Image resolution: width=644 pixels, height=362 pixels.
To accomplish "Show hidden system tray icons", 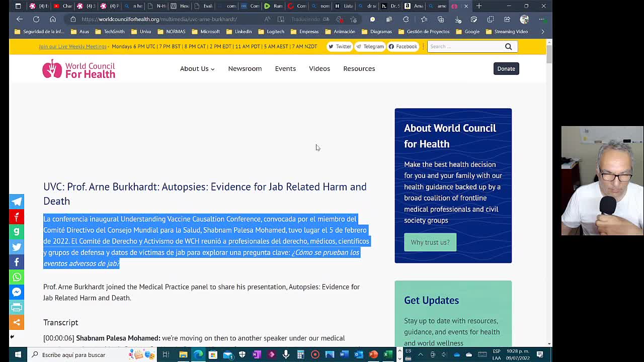I will coord(421,354).
